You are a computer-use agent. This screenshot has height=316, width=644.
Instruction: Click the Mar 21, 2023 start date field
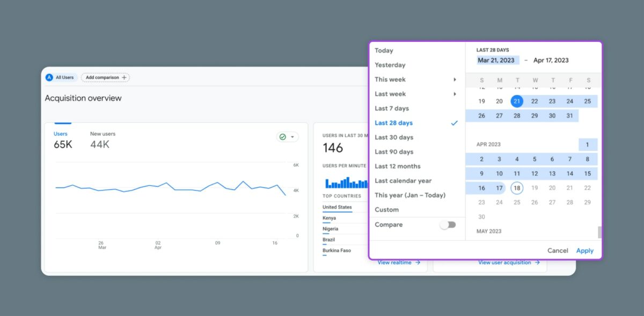click(x=496, y=60)
